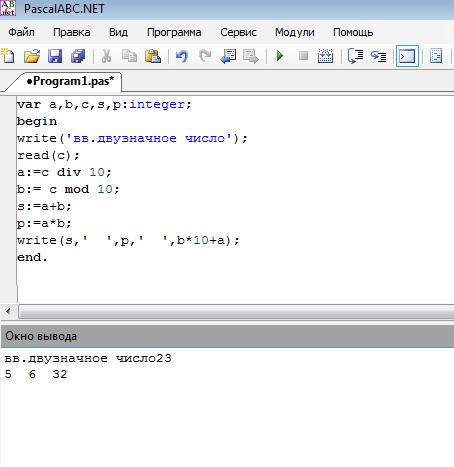Screen dimensions: 454x467
Task: Click the Окно вывода panel header
Action: 227,336
